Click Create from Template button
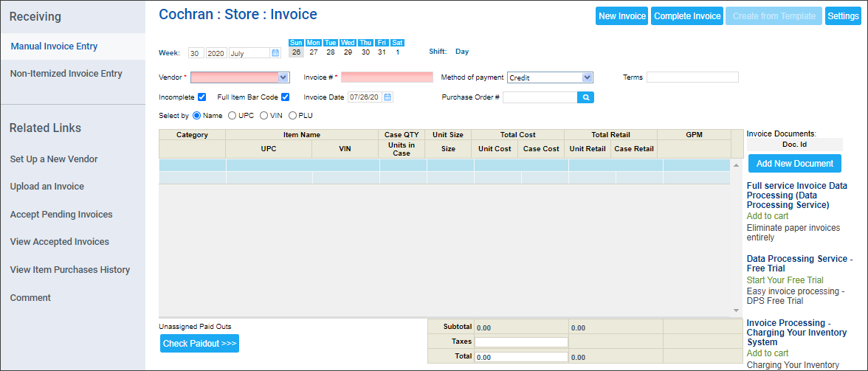The width and height of the screenshot is (868, 371). coord(774,16)
